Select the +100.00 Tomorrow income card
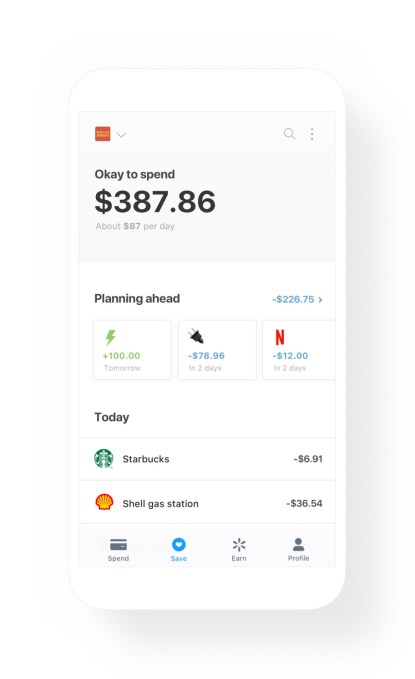The width and height of the screenshot is (415, 679). point(132,350)
